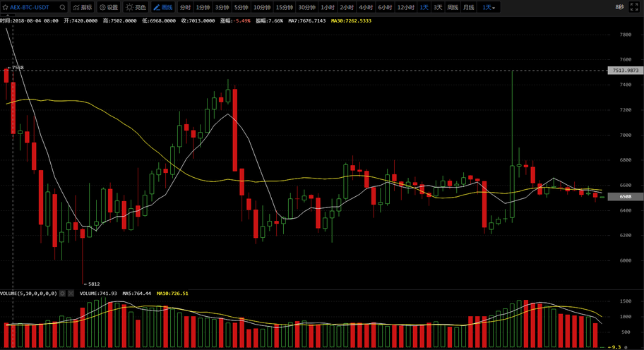The width and height of the screenshot is (644, 350).
Task: Switch to the 周线 weekly chart
Action: click(x=453, y=7)
